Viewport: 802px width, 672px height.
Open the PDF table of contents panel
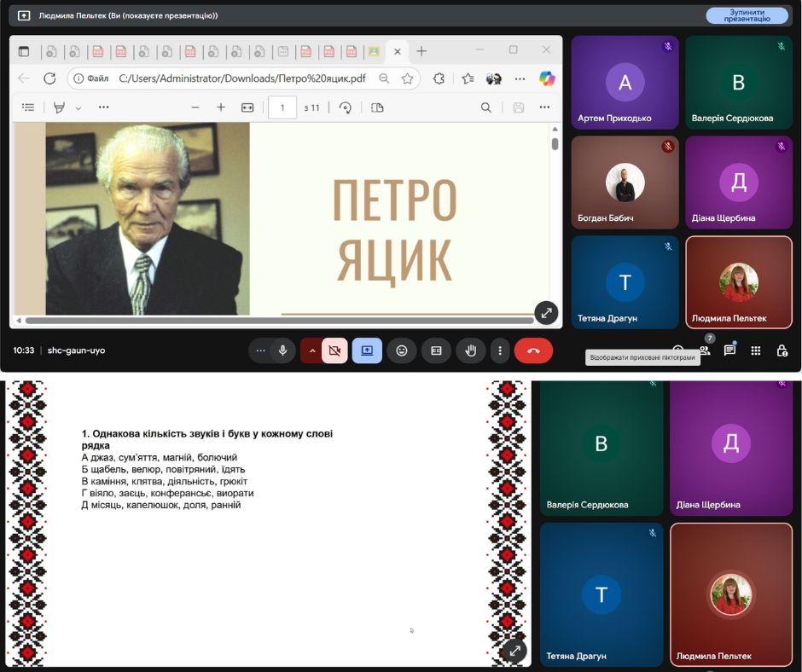28,107
